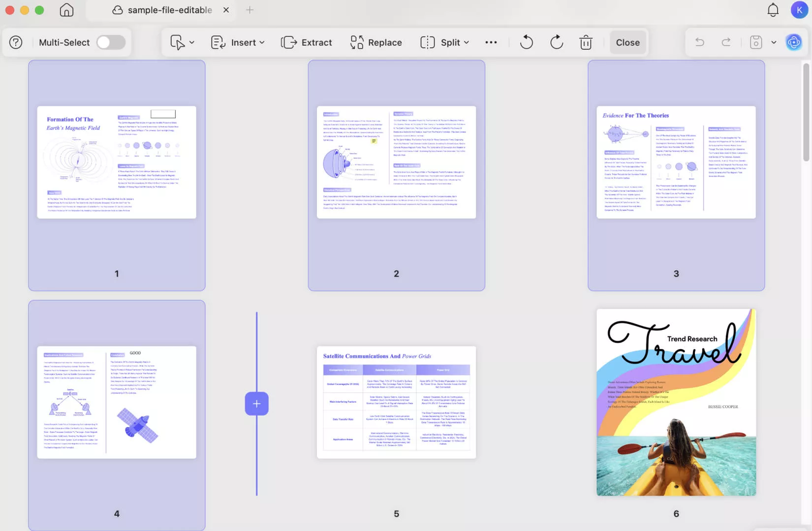The width and height of the screenshot is (812, 531).
Task: Click page number 4 label
Action: click(117, 514)
